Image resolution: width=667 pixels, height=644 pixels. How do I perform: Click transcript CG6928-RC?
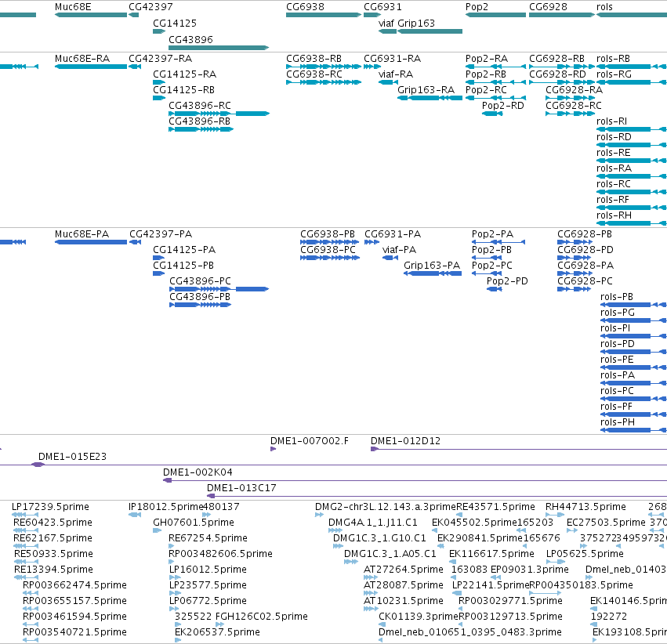pyautogui.click(x=574, y=106)
